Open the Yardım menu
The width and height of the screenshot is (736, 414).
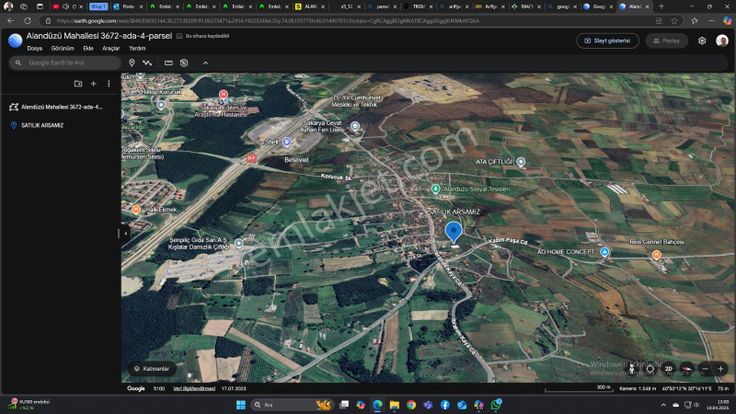tap(137, 48)
